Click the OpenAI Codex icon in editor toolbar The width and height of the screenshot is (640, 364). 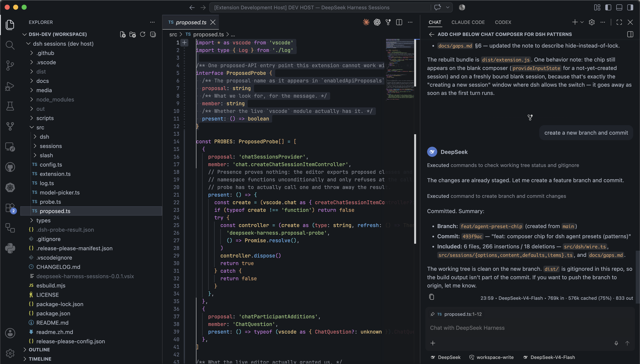click(x=377, y=22)
